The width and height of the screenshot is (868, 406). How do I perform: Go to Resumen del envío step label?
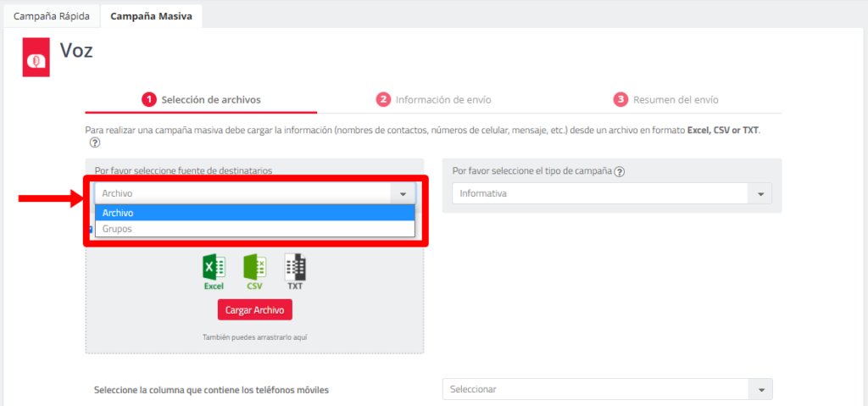tap(676, 100)
